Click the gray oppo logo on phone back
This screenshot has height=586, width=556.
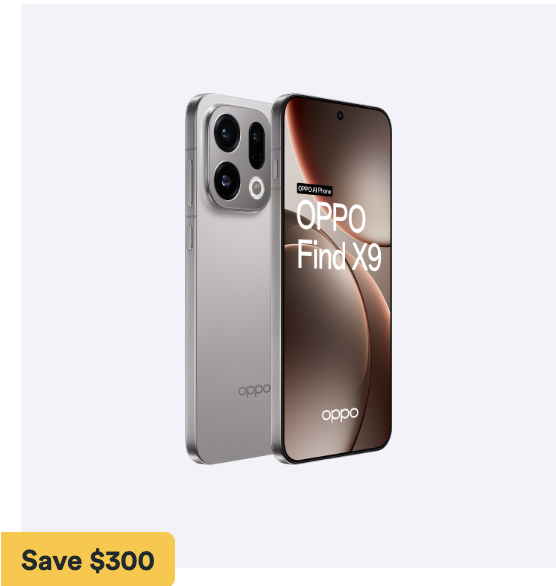254,390
